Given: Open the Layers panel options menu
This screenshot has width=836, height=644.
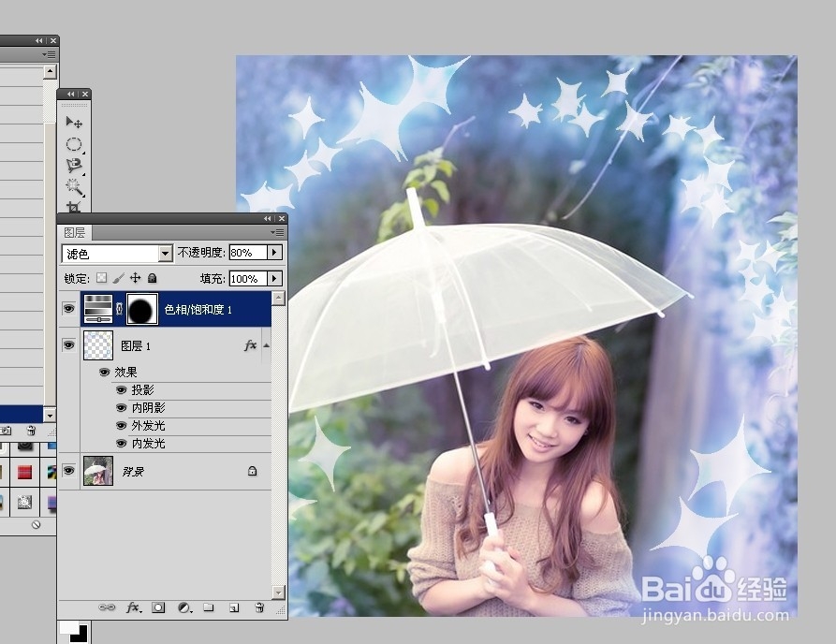Looking at the screenshot, I should (277, 232).
